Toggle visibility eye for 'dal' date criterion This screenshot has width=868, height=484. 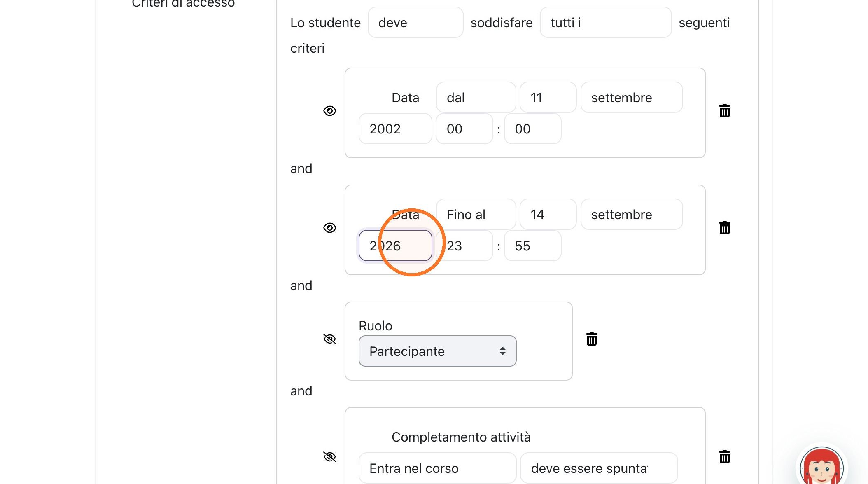pyautogui.click(x=330, y=111)
